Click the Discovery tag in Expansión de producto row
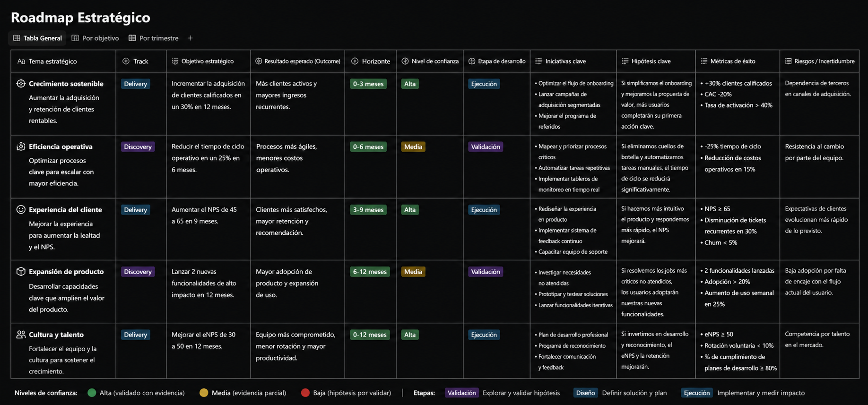Viewport: 868px width, 405px height. click(138, 272)
